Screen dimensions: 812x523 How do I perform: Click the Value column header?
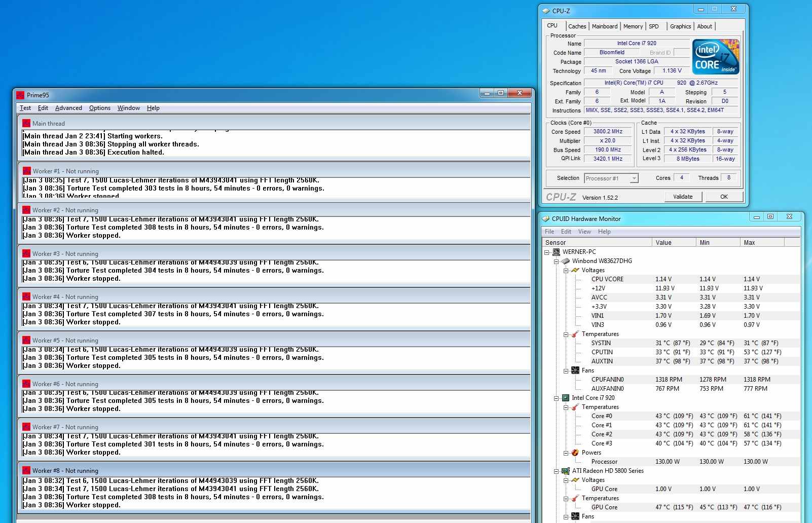coord(674,243)
